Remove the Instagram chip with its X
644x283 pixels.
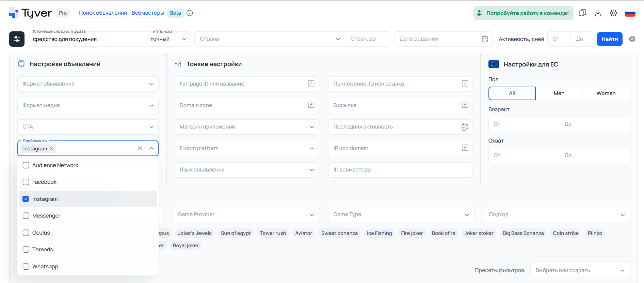51,148
